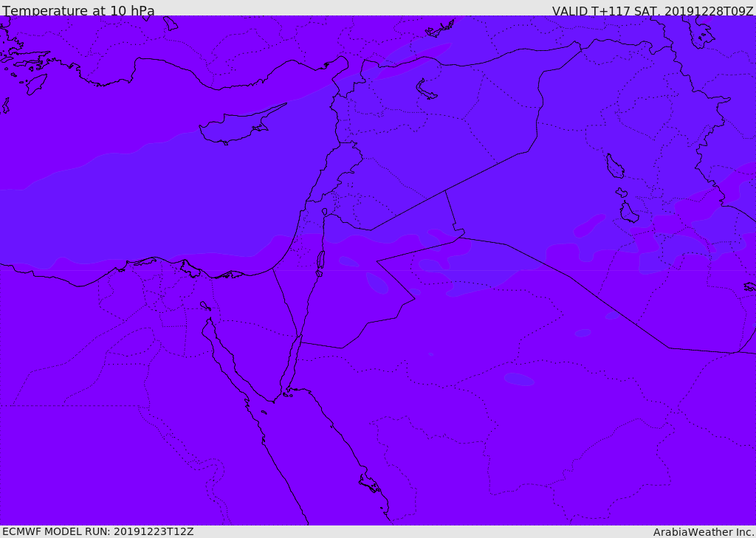Click the 'ArabiaWeather Inc' credit text
The width and height of the screenshot is (756, 538).
point(703,532)
